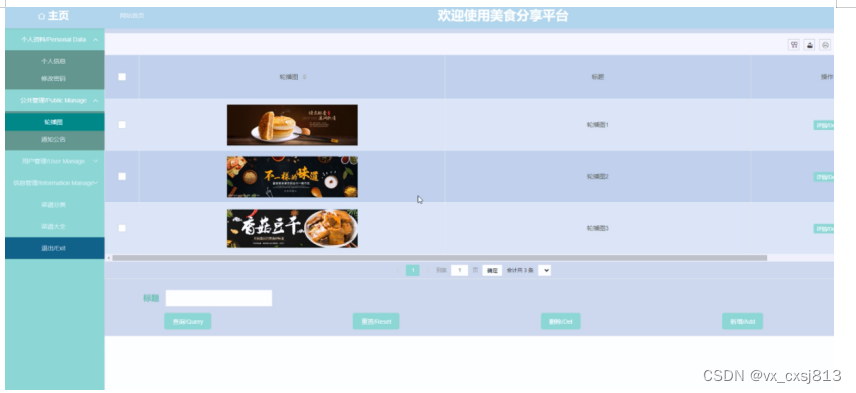Open 修改密码 in the sidebar
This screenshot has height=393, width=856.
point(54,79)
